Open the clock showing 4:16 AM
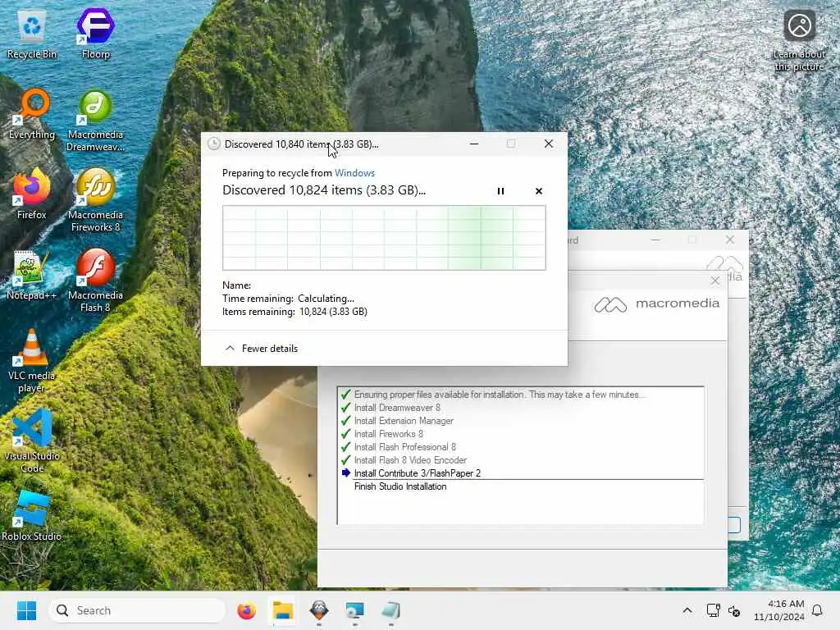Image resolution: width=840 pixels, height=630 pixels. (x=779, y=610)
